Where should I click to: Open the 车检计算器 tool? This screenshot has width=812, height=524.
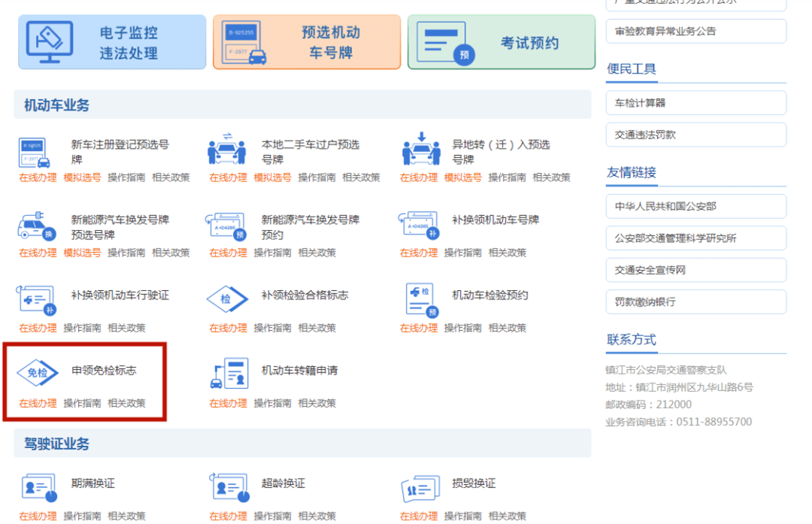[696, 103]
